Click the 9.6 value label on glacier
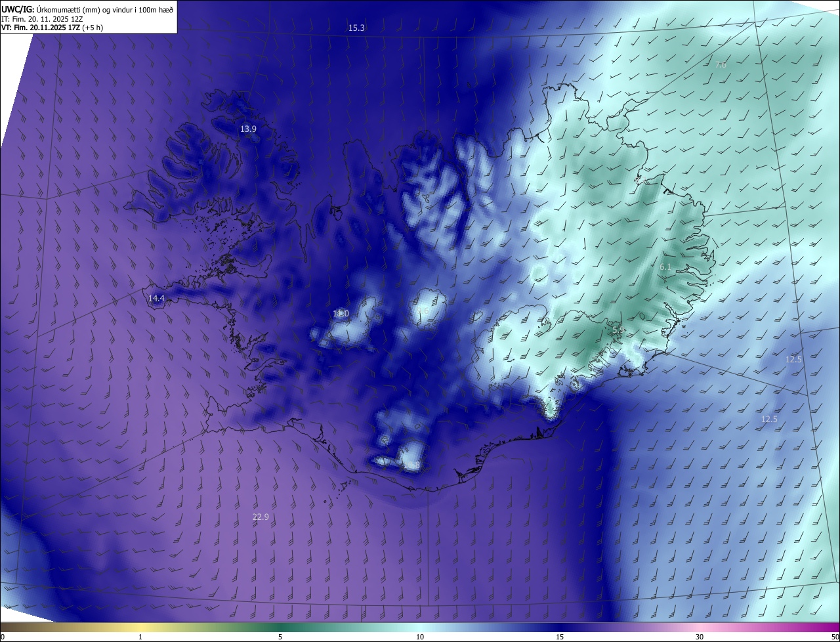Image resolution: width=840 pixels, height=642 pixels. pos(423,311)
